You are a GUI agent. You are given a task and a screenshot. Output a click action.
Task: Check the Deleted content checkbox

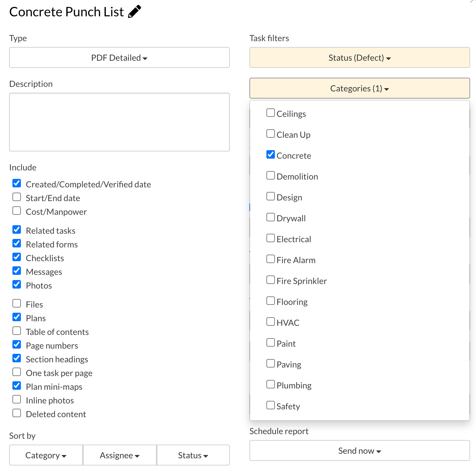[17, 413]
